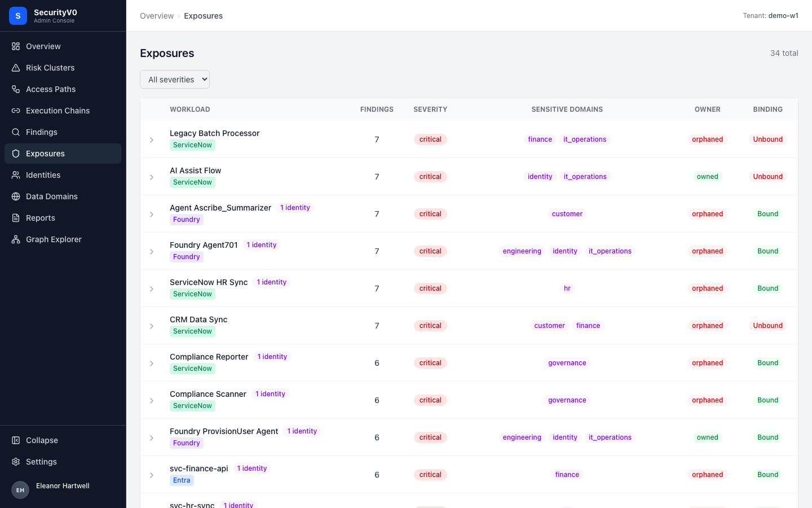Click the EH user avatar
This screenshot has height=508, width=812.
click(20, 490)
